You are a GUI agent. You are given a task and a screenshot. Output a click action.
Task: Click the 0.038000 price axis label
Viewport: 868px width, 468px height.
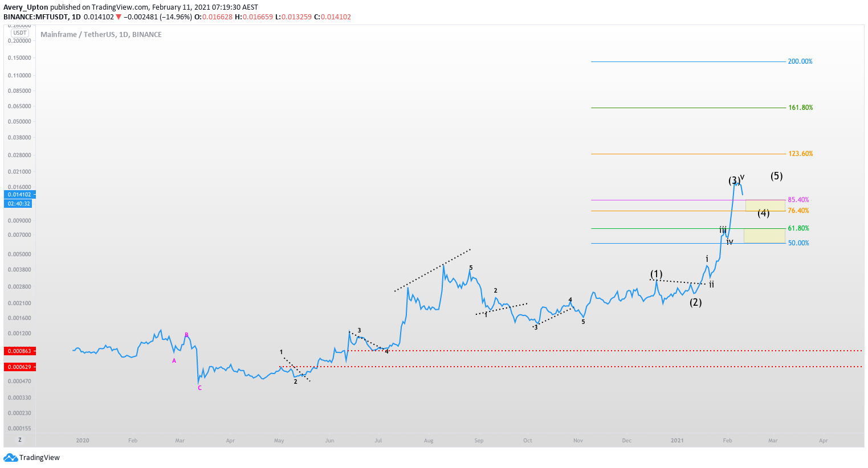point(19,138)
